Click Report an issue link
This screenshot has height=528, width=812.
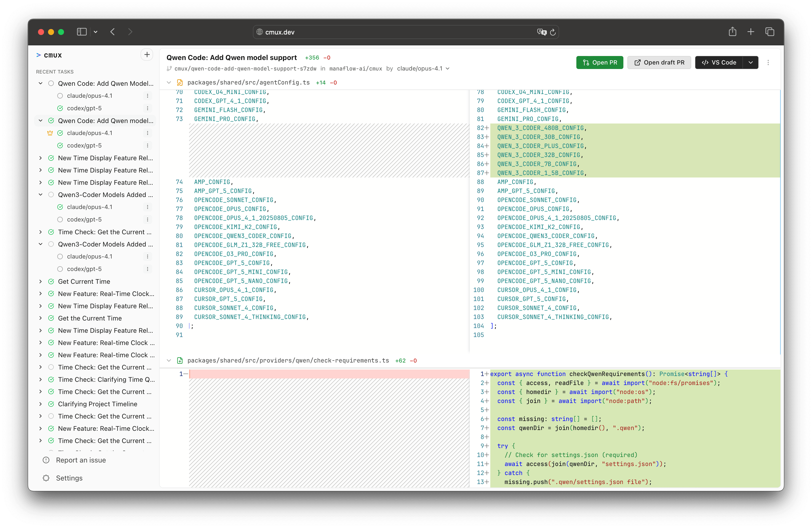point(81,460)
